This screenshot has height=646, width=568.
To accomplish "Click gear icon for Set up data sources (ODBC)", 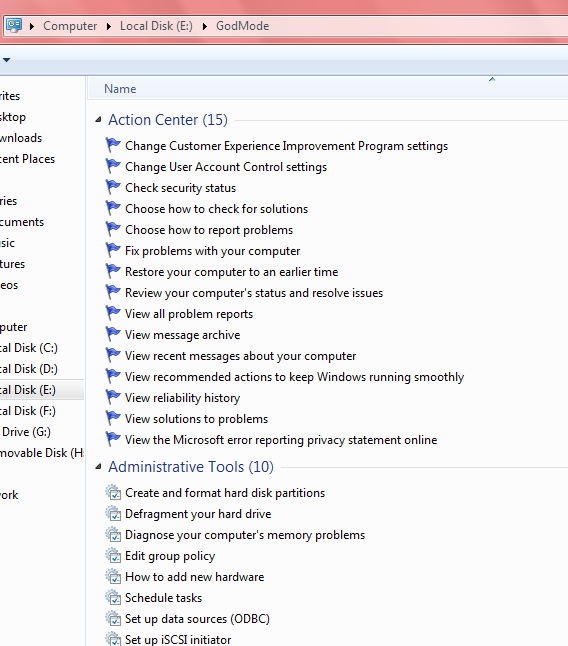I will click(113, 618).
